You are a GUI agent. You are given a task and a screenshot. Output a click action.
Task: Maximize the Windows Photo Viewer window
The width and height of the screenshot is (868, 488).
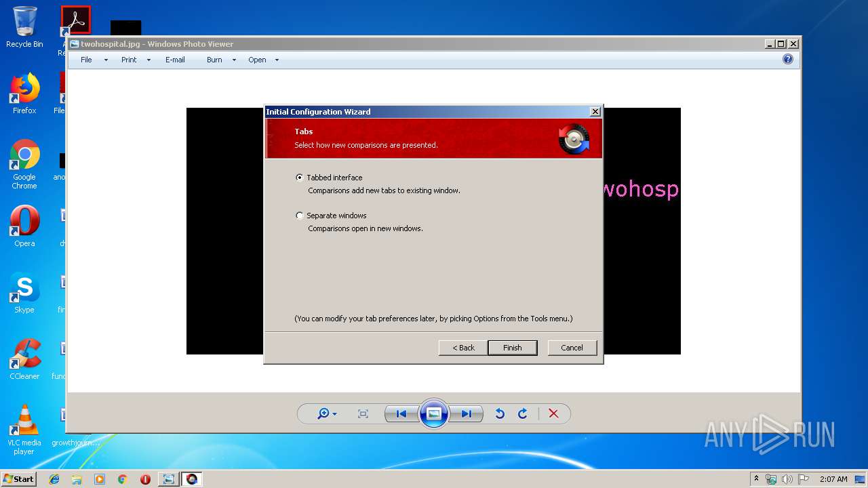click(x=781, y=44)
